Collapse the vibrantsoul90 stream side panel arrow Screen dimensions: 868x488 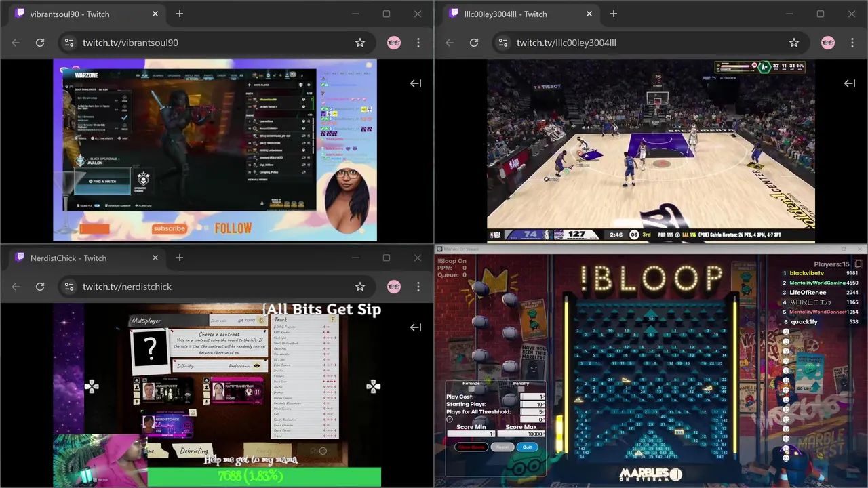tap(416, 83)
